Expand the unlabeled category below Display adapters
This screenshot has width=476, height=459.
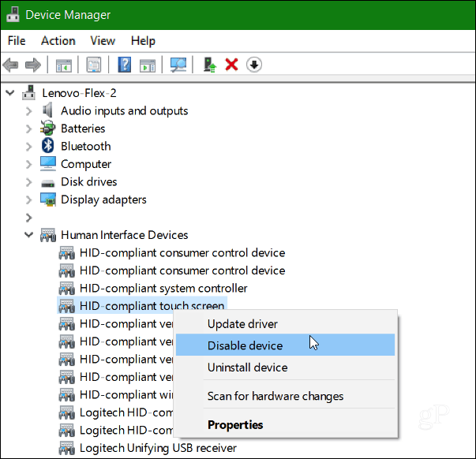pyautogui.click(x=29, y=218)
